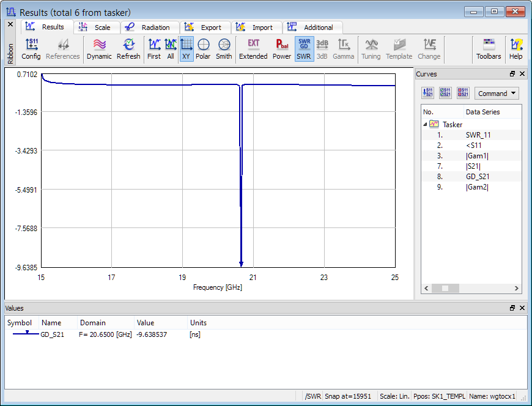Toggle the XY plot mode
Image resolution: width=532 pixels, height=406 pixels.
tap(187, 49)
